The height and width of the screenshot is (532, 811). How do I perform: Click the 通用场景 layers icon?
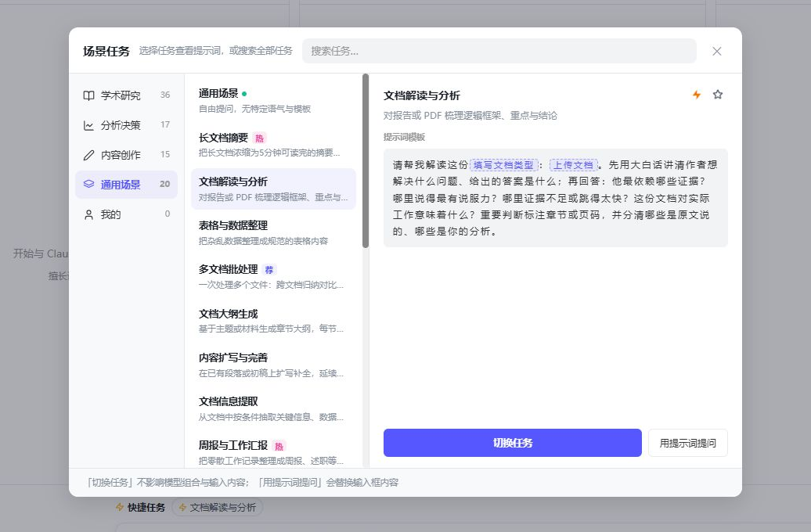click(89, 184)
